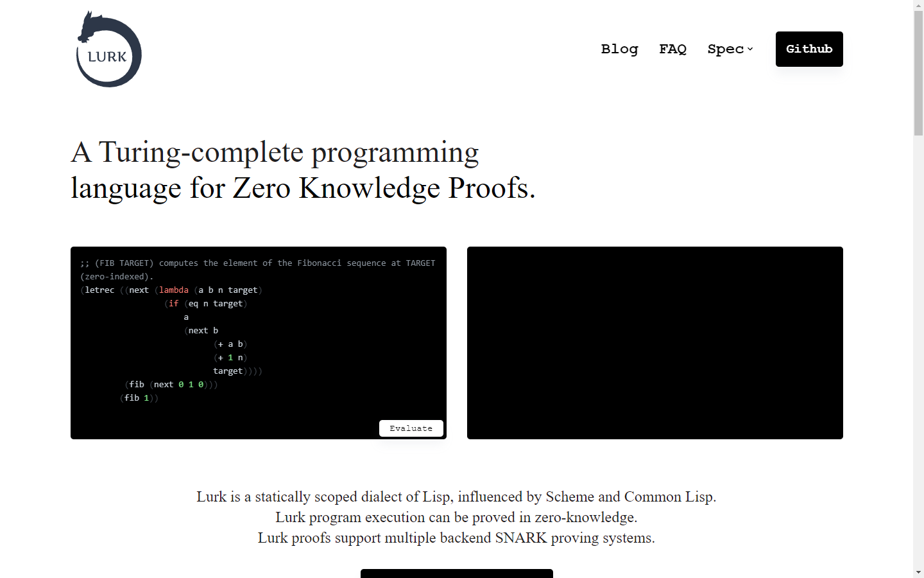The height and width of the screenshot is (578, 924).
Task: Click the Lurk dragon logo
Action: 108,49
